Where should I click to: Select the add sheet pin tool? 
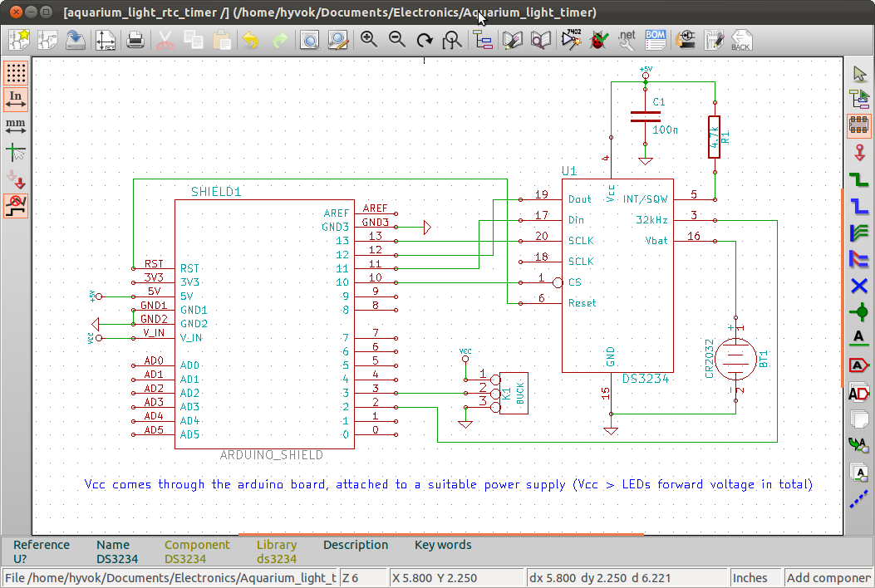859,473
